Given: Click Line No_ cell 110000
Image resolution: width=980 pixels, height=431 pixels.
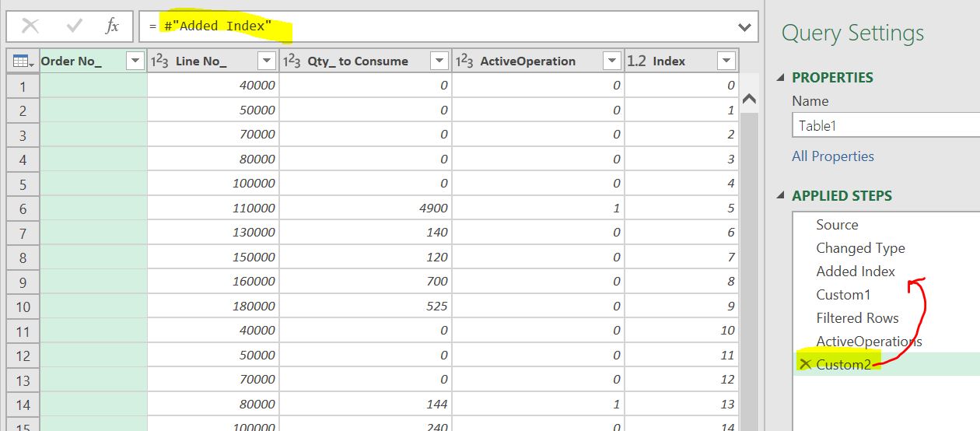Looking at the screenshot, I should (213, 208).
